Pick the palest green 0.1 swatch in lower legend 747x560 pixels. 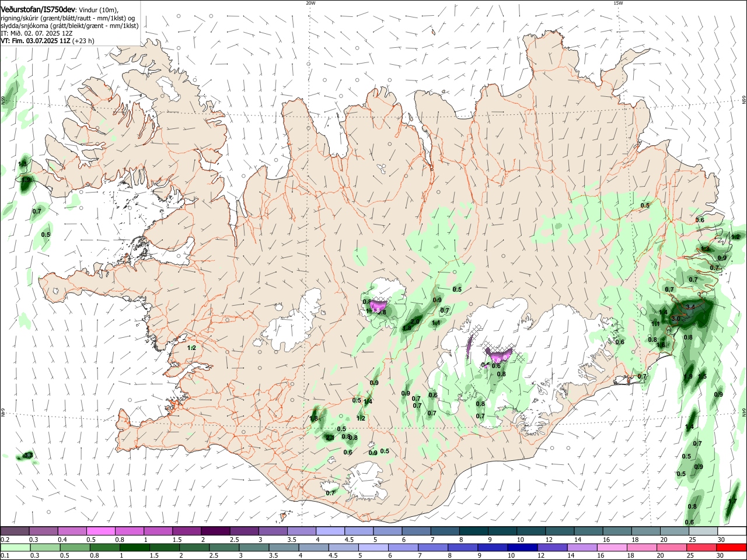[x=15, y=547]
